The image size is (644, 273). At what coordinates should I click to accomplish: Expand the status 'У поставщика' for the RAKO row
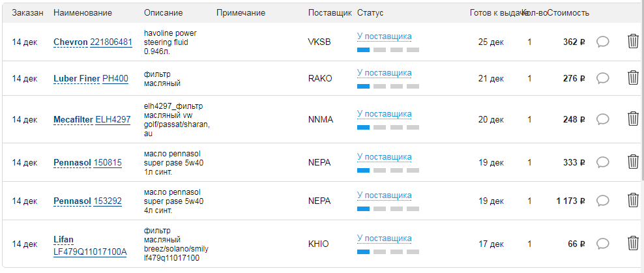coord(385,73)
